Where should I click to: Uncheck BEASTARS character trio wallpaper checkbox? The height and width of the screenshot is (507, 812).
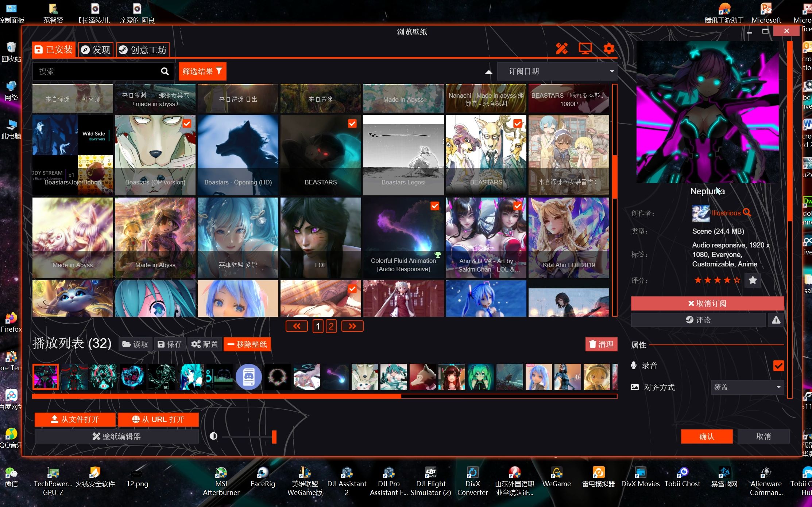pos(517,124)
